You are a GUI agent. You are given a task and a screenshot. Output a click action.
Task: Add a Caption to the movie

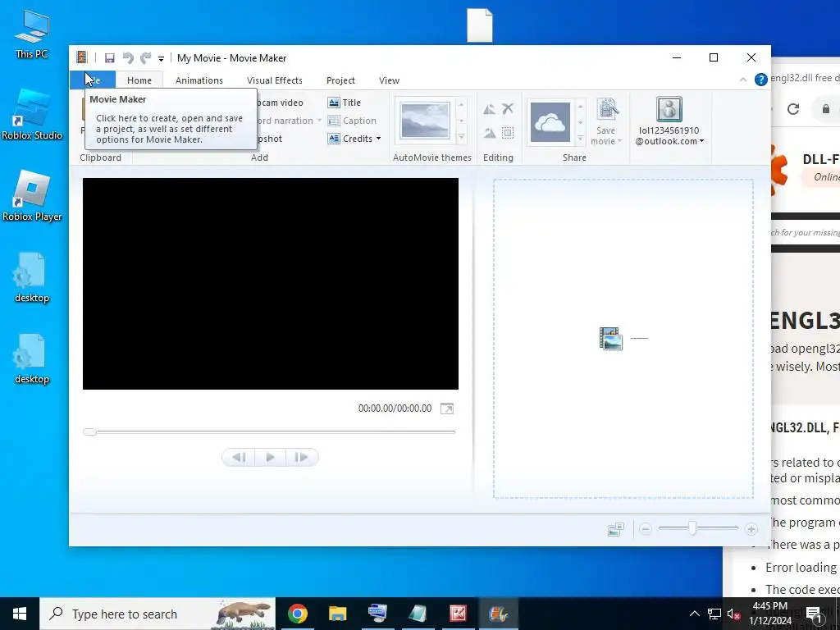352,121
